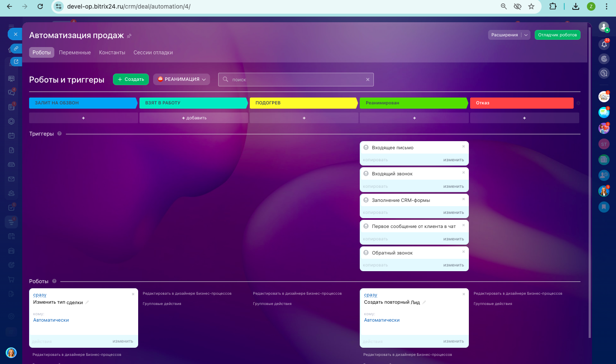
Task: Delete the Обратный звонок trigger
Action: (463, 252)
